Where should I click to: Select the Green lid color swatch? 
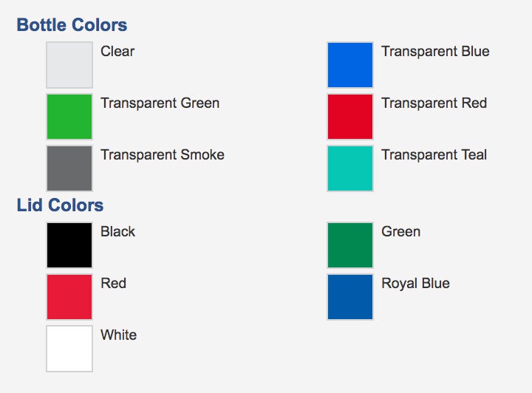(x=350, y=245)
